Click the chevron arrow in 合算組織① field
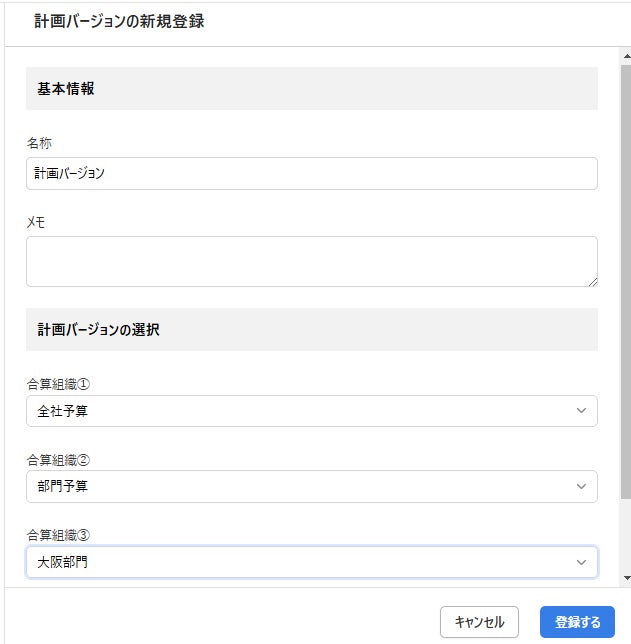631x644 pixels. click(582, 411)
